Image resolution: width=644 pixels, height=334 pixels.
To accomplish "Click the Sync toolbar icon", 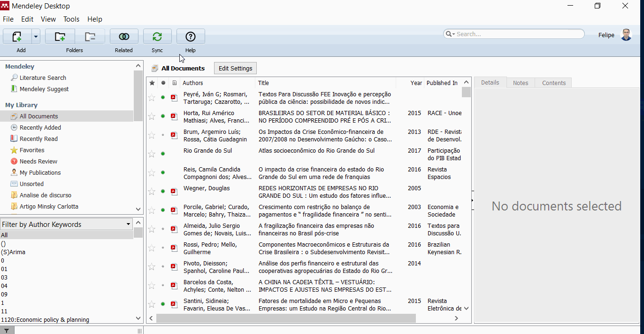I will 157,37.
